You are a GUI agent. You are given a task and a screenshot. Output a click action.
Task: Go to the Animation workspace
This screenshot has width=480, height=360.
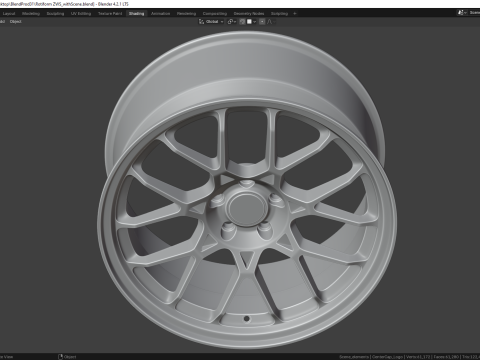click(x=160, y=14)
